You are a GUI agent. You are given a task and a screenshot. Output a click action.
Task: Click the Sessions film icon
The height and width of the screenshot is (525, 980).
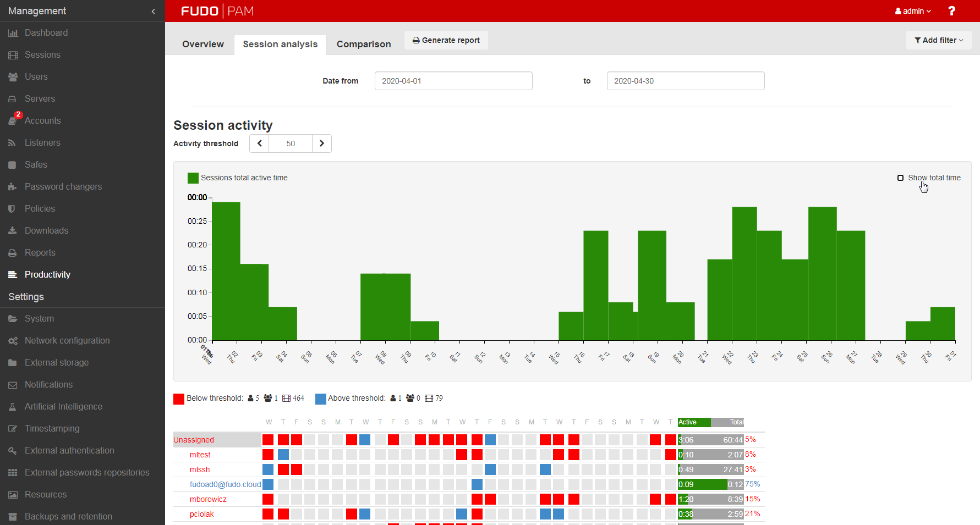(13, 55)
